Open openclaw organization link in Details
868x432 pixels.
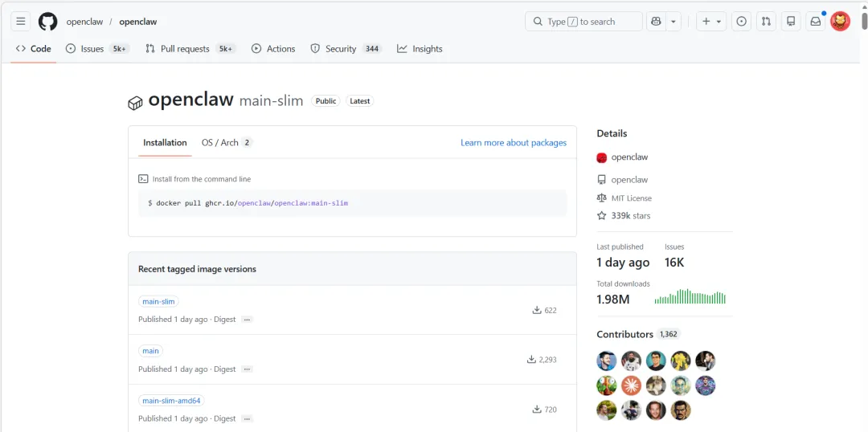coord(629,157)
